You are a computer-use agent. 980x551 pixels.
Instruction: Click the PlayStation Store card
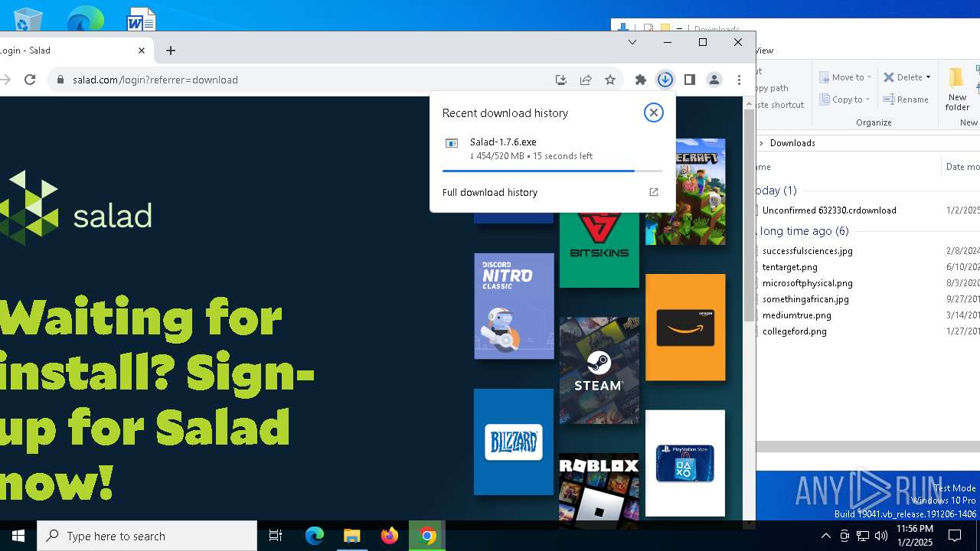click(x=685, y=463)
